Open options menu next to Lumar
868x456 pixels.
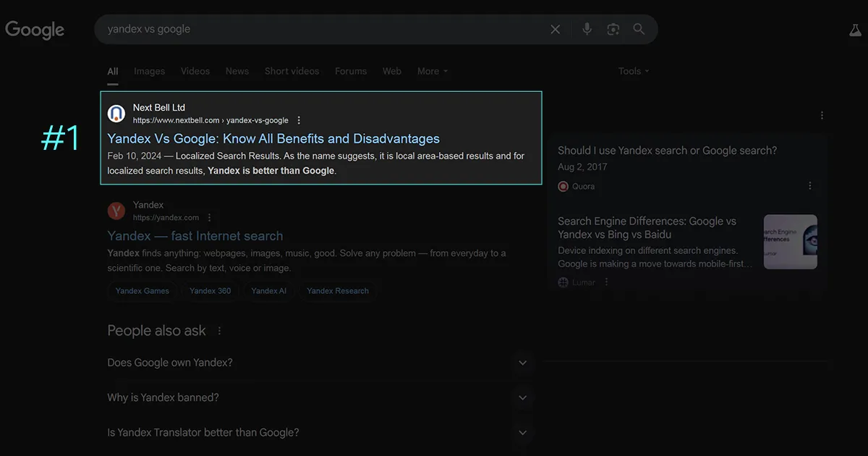[606, 282]
